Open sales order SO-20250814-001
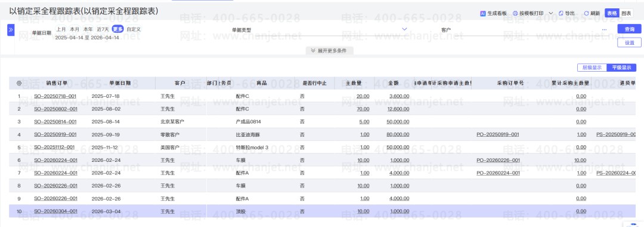This screenshot has width=644, height=227. [x=55, y=122]
